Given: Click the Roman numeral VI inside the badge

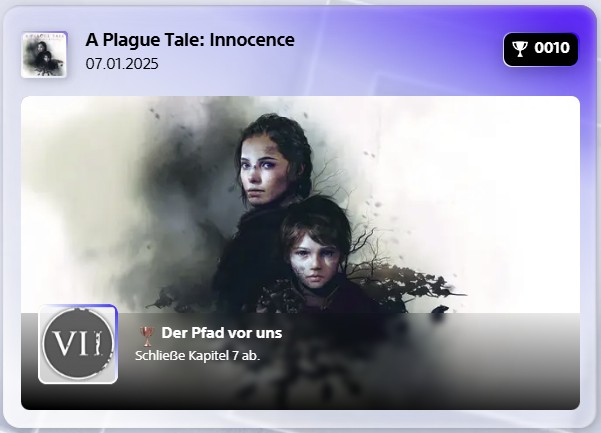Looking at the screenshot, I should (69, 343).
